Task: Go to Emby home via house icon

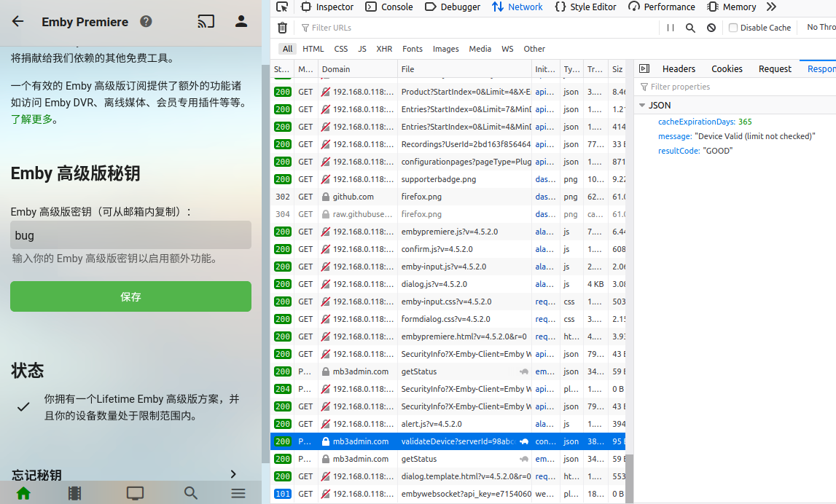Action: click(23, 493)
